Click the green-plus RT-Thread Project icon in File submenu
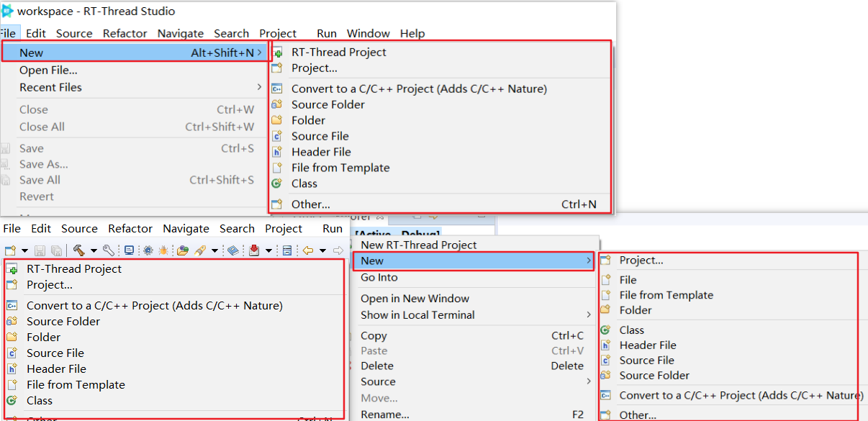 pos(277,53)
